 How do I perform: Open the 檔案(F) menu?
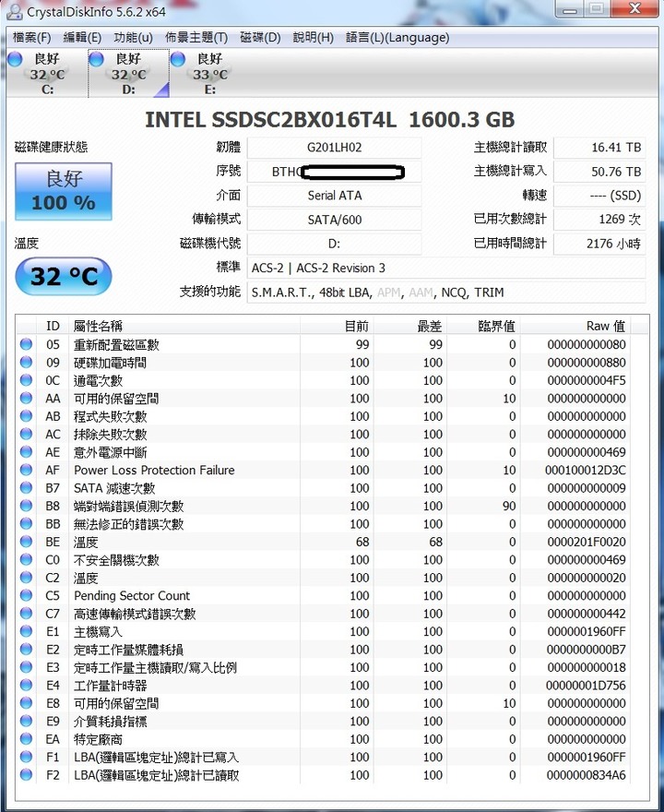tap(31, 37)
